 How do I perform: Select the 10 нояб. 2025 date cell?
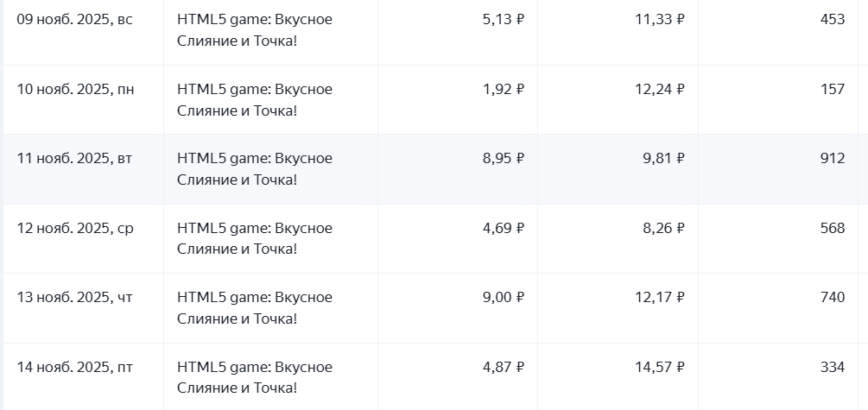click(x=75, y=89)
